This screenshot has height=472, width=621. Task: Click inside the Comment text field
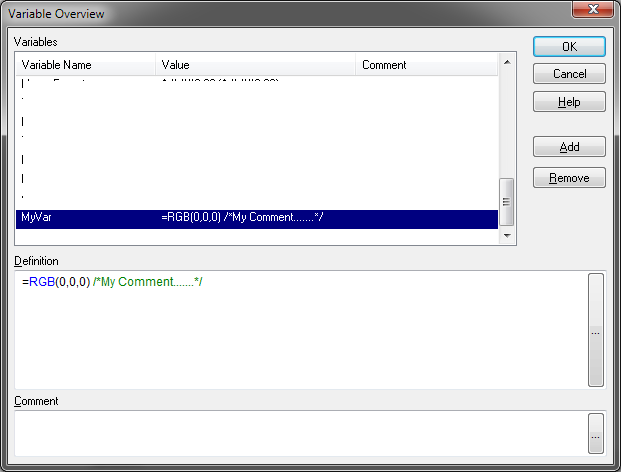301,433
